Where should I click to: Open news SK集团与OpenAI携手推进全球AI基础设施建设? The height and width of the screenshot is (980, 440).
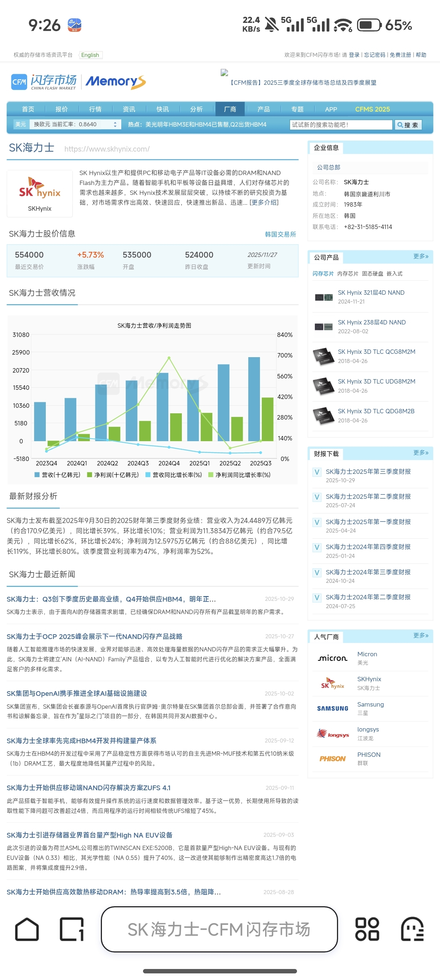76,694
